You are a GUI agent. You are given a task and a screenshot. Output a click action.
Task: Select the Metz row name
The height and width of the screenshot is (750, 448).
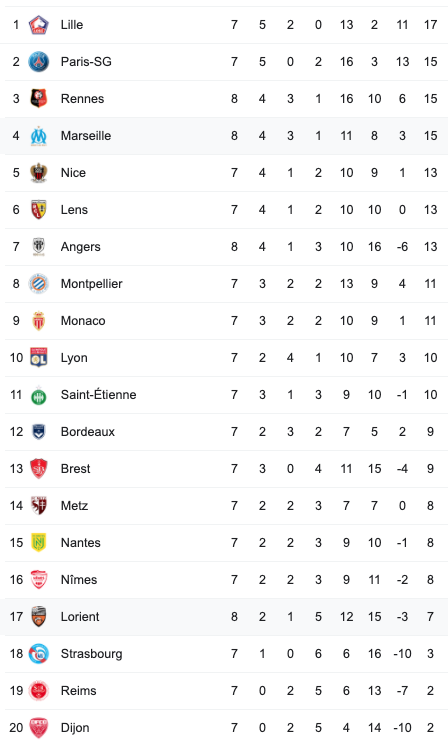coord(74,506)
